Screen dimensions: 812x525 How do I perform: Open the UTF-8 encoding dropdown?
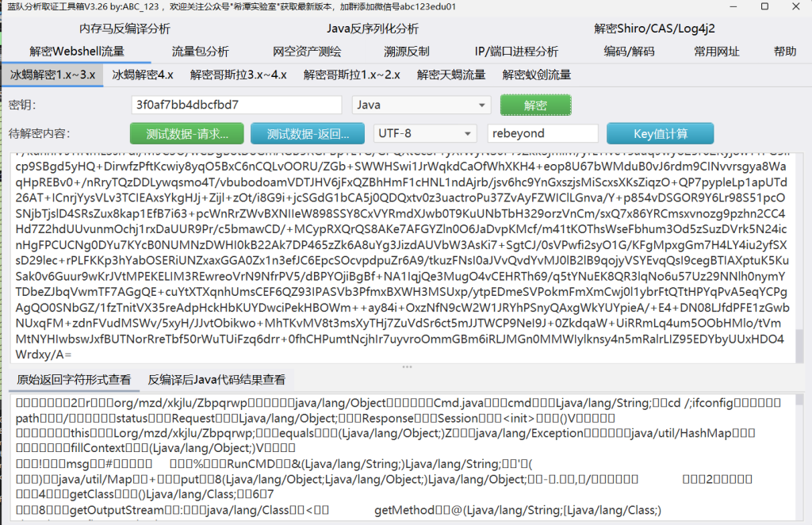pyautogui.click(x=425, y=133)
